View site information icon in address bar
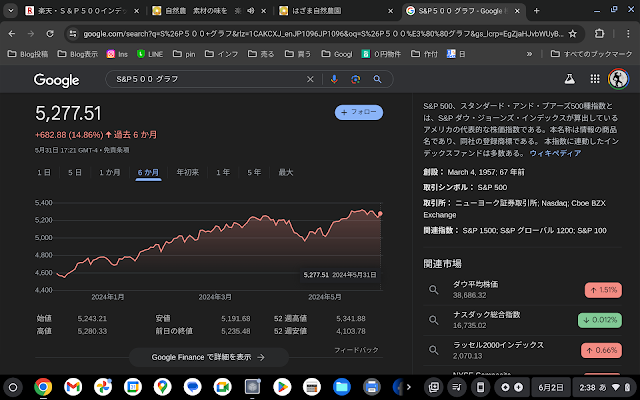This screenshot has width=640, height=400. click(x=73, y=34)
